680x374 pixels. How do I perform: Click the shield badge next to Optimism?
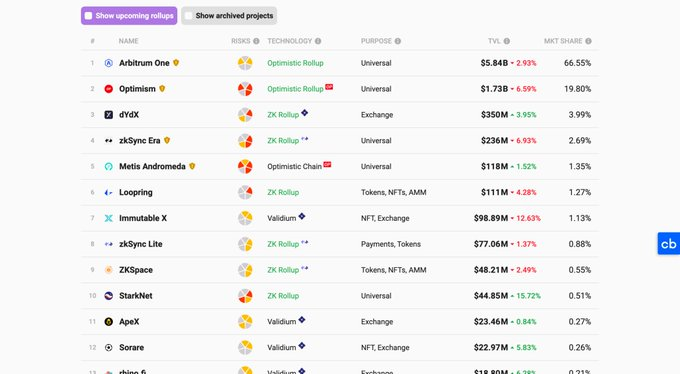[162, 89]
